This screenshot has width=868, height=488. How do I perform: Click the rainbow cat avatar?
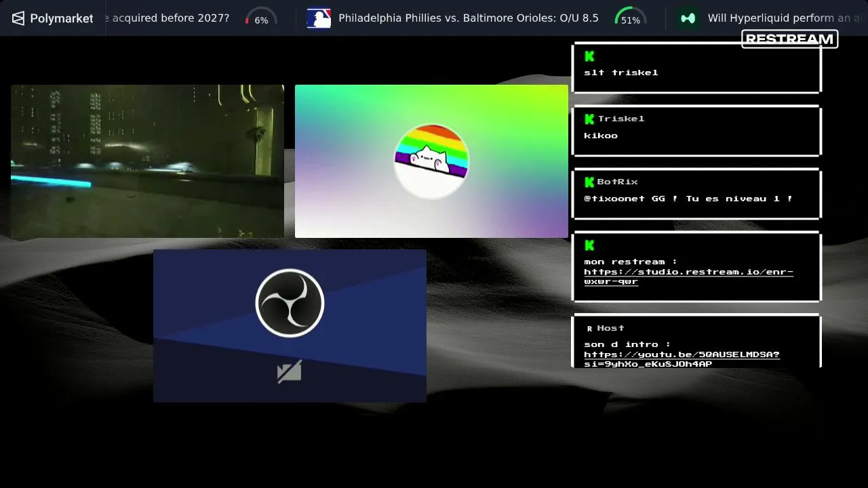pyautogui.click(x=431, y=161)
